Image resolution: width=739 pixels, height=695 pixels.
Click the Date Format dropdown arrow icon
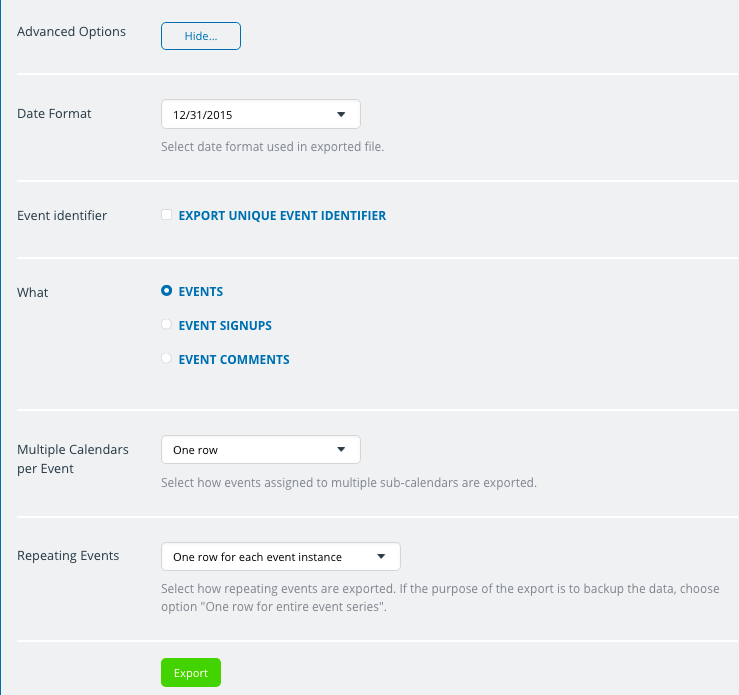coord(341,114)
